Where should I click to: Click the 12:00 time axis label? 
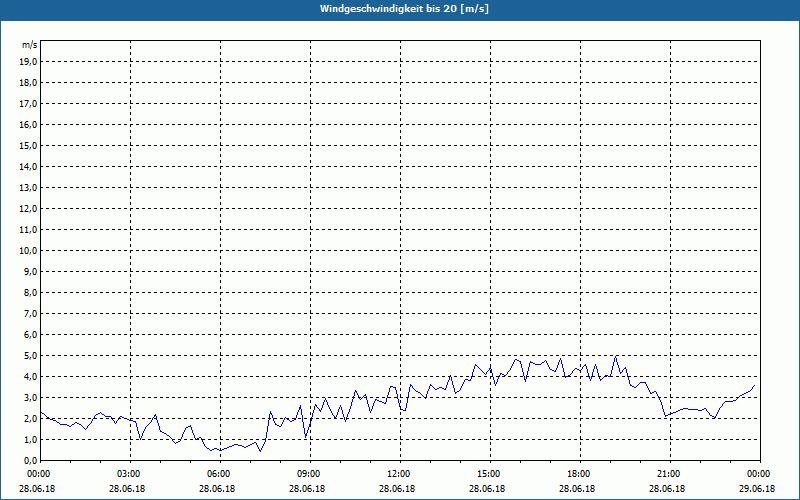coord(400,474)
